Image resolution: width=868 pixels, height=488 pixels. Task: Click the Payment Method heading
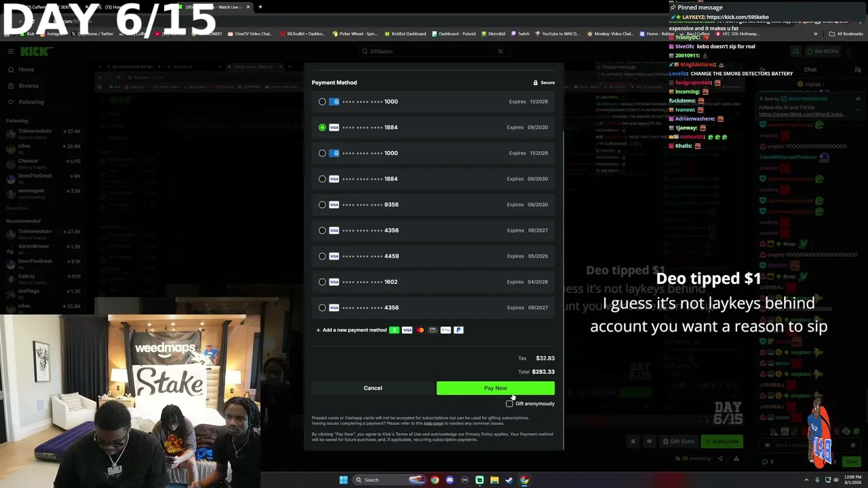click(334, 83)
